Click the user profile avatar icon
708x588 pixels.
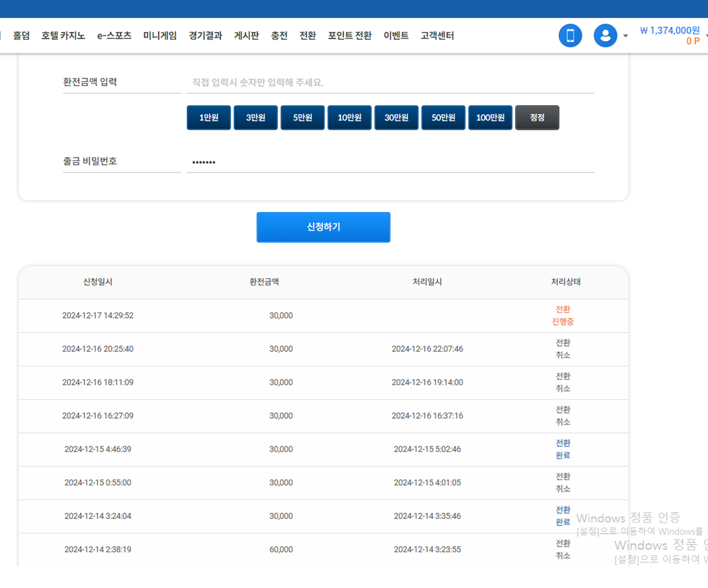605,36
